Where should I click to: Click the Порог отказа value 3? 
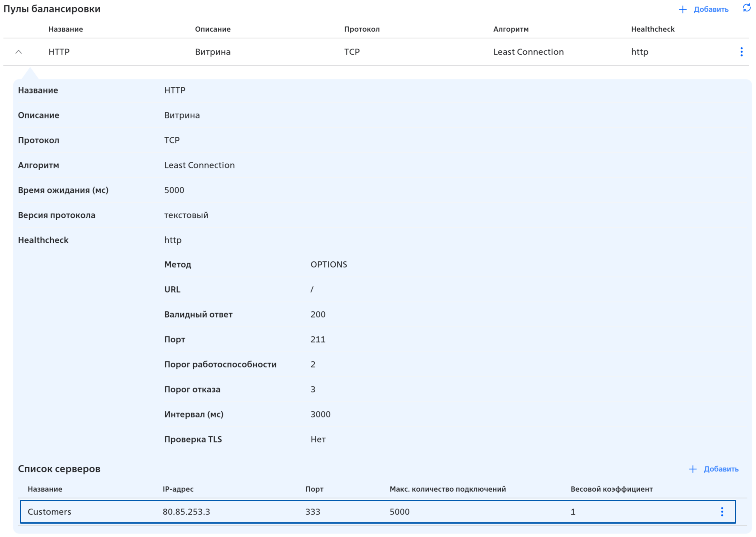[313, 389]
